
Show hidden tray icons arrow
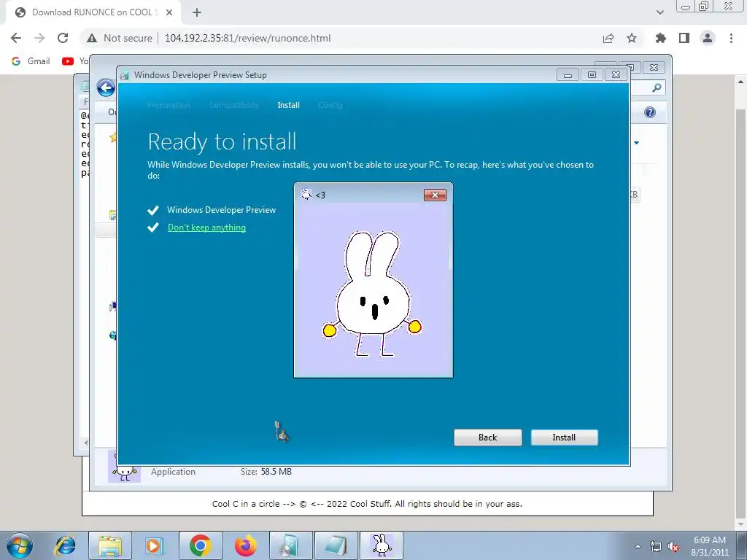coord(638,546)
